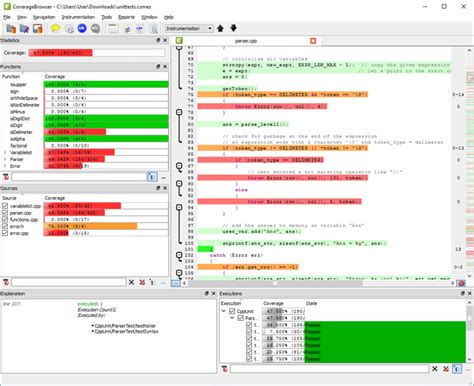Click the save toolbar icon
The image size is (474, 386).
tap(37, 29)
